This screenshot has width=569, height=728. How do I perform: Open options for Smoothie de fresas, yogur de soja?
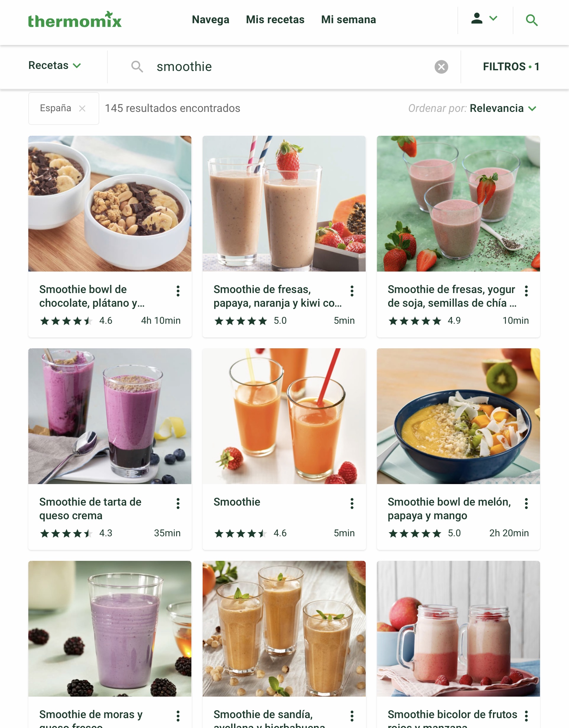click(526, 291)
